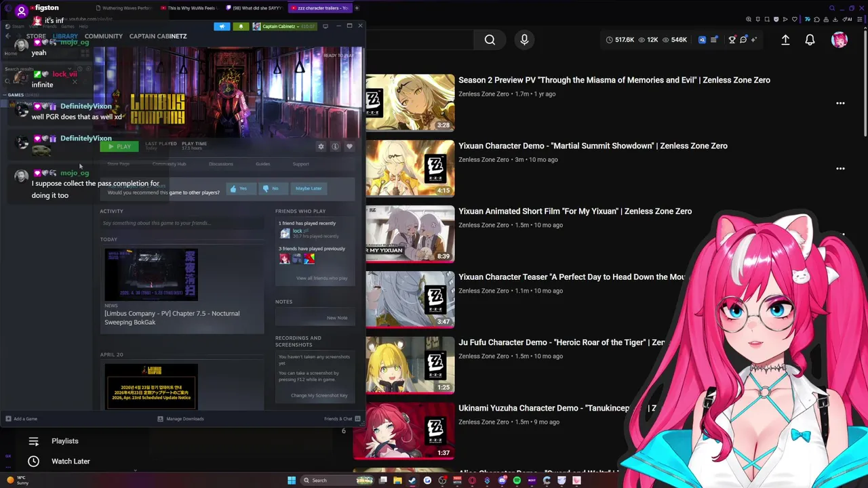Click the trophy icon in the stats bar
Screen dimensions: 868x488
(732, 40)
